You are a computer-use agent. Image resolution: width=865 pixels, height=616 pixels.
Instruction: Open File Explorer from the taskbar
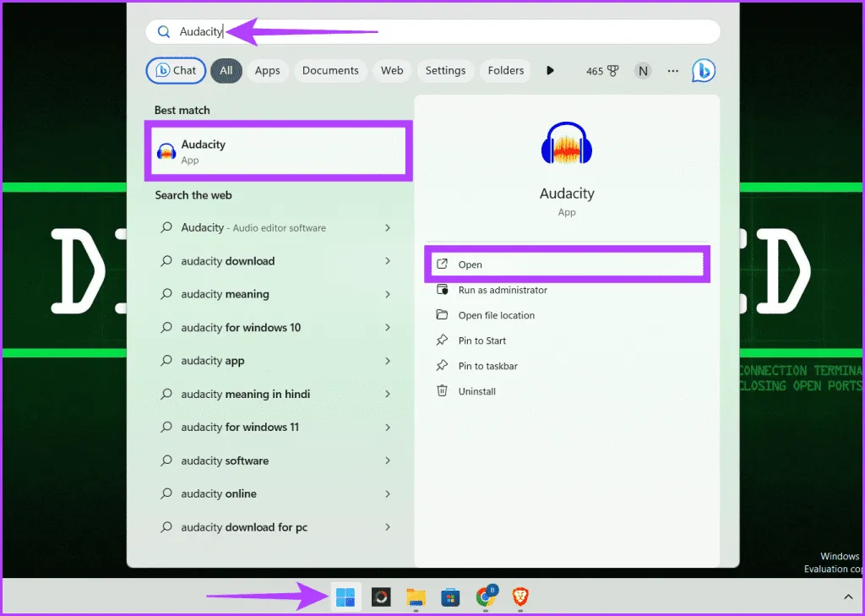(x=416, y=597)
